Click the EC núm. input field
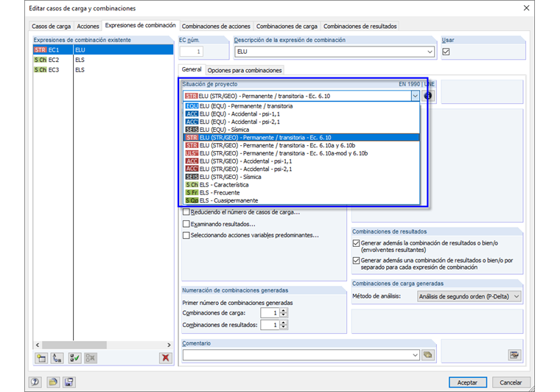The height and width of the screenshot is (392, 560). [192, 52]
